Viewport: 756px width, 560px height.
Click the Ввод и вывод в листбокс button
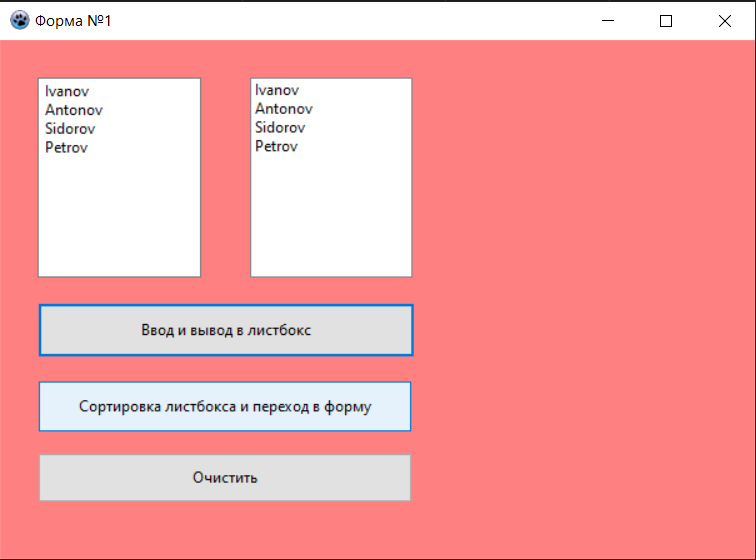(x=226, y=330)
